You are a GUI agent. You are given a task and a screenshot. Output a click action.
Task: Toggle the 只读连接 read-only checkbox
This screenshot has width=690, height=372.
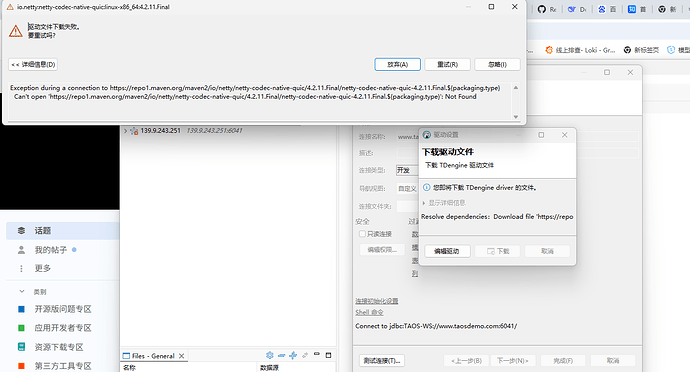(362, 234)
